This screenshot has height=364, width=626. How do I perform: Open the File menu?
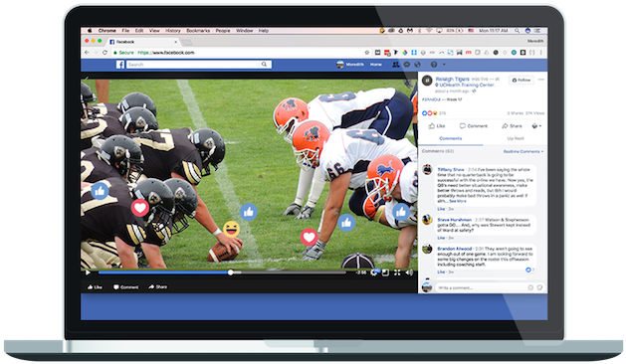point(125,30)
